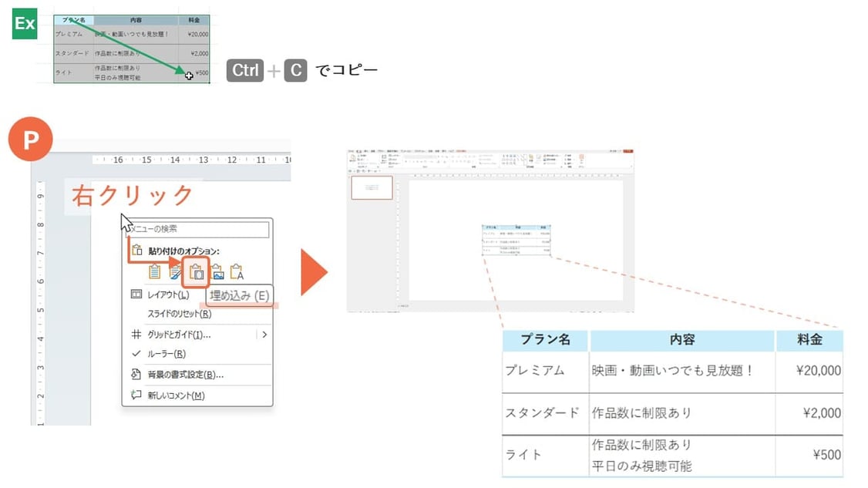The height and width of the screenshot is (488, 868).
Task: Click the light blue プラン名 header cell
Action: point(545,340)
